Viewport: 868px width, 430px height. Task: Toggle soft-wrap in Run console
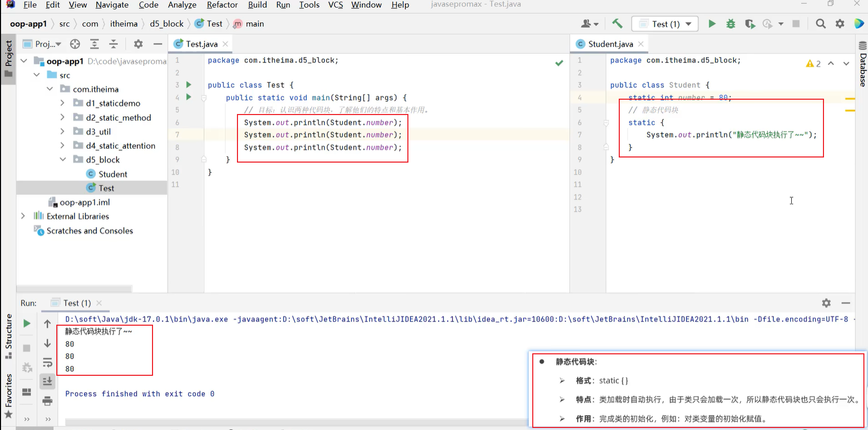(47, 363)
